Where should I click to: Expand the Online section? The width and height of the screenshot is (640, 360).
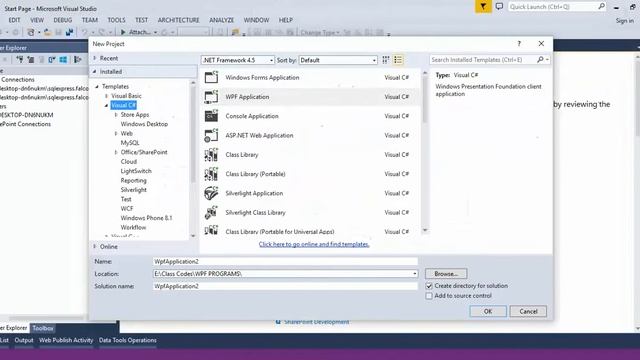95,247
